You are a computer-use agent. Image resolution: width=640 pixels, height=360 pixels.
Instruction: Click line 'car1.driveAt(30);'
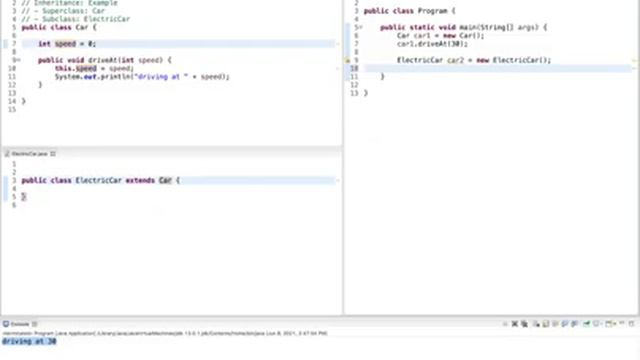point(432,44)
